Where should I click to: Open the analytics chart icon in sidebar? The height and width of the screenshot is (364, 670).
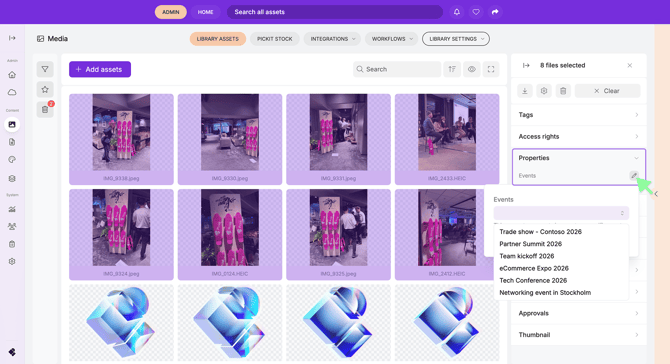12,209
